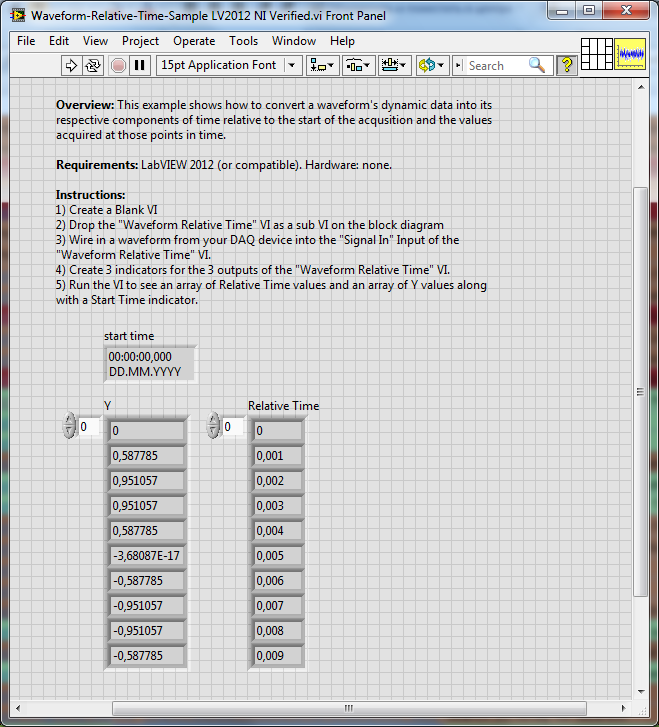Click Relative Time value 0,005
The width and height of the screenshot is (659, 727).
coord(277,555)
